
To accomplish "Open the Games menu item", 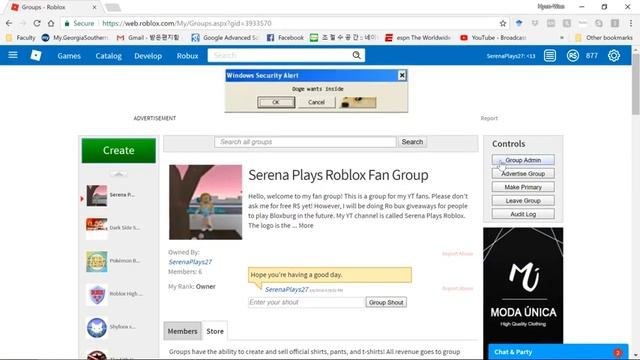I will [69, 56].
